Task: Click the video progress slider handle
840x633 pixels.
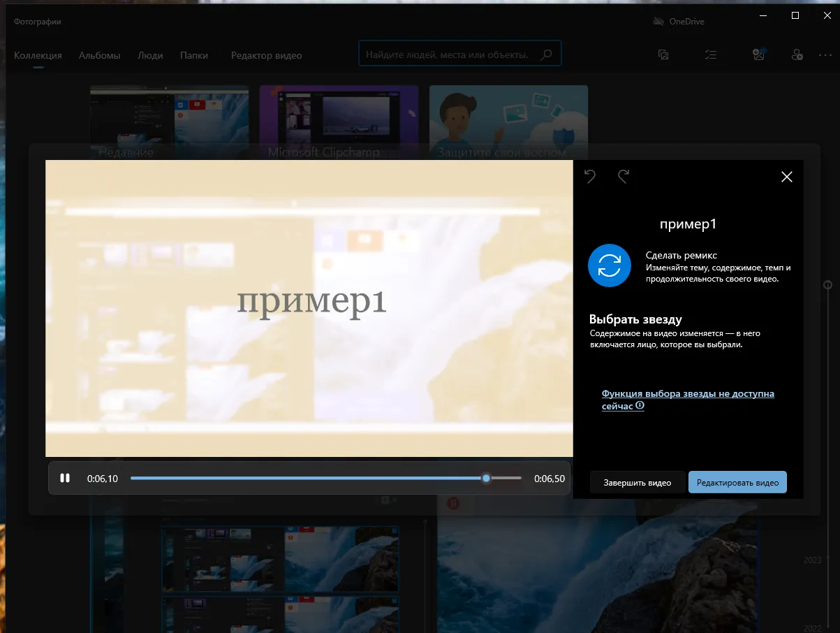Action: point(486,478)
